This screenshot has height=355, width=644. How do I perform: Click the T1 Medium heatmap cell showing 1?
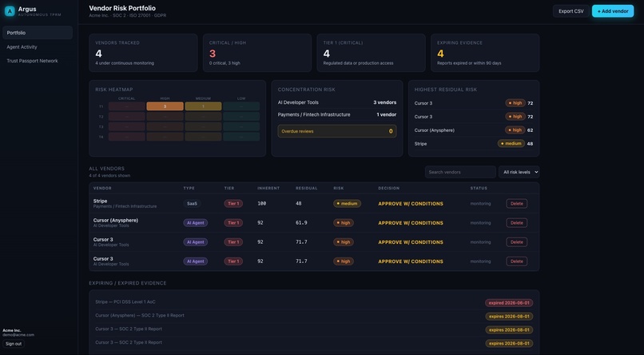(x=203, y=106)
